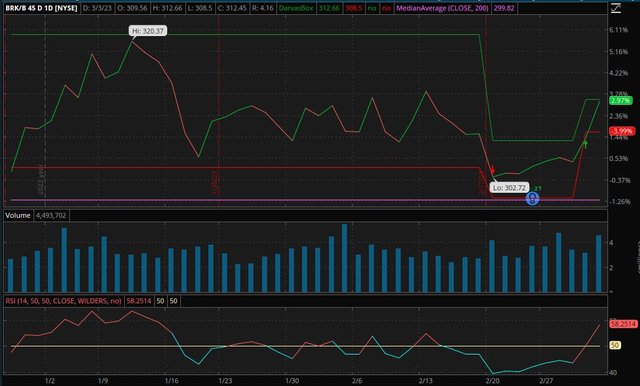
Task: Click the 1/2 date on time axis
Action: tap(50, 381)
